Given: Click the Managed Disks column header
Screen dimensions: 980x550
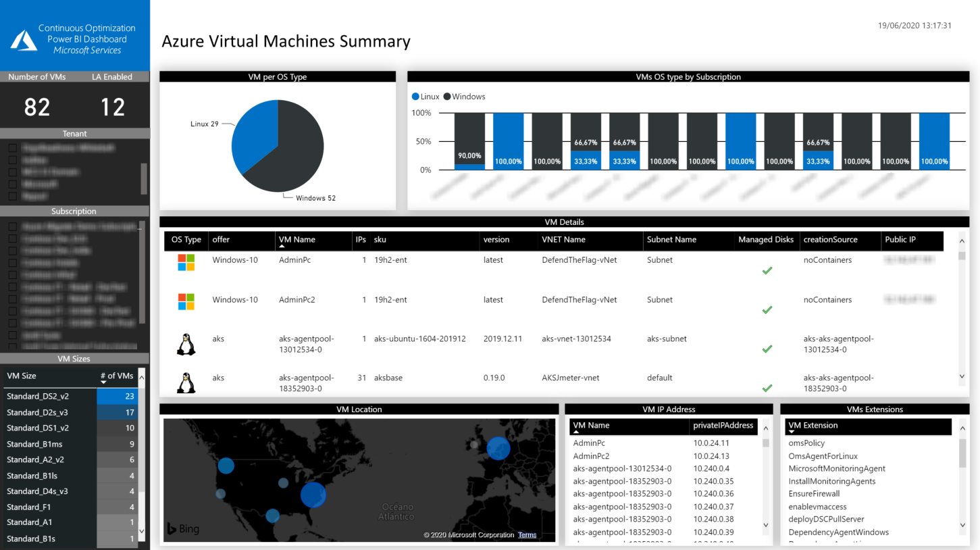Looking at the screenshot, I should [766, 240].
